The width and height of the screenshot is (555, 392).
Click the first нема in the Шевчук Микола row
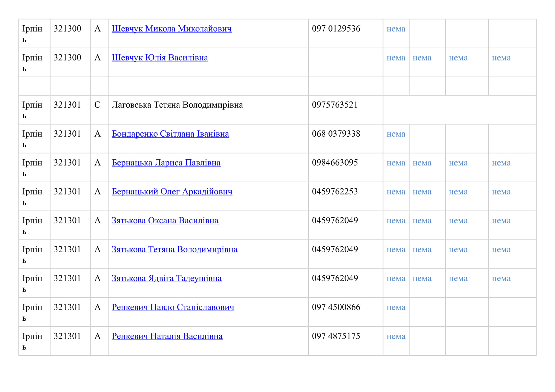point(396,29)
